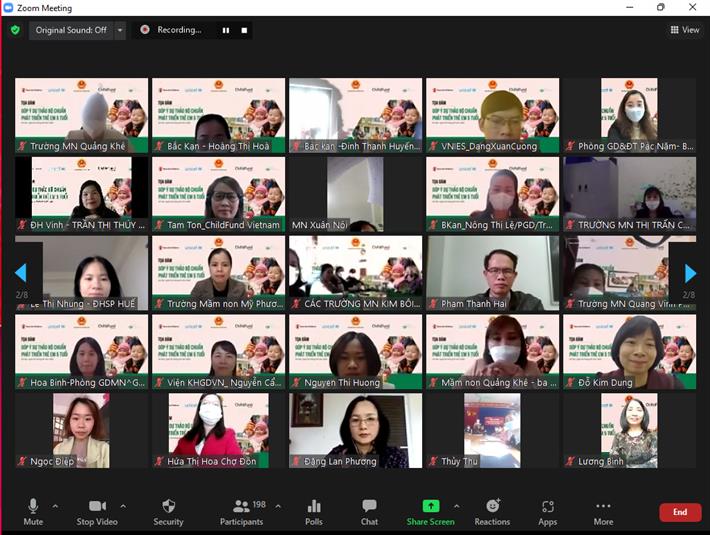Viewport: 710px width, 535px height.
Task: Open the Original Sound dropdown arrow
Action: [x=120, y=30]
